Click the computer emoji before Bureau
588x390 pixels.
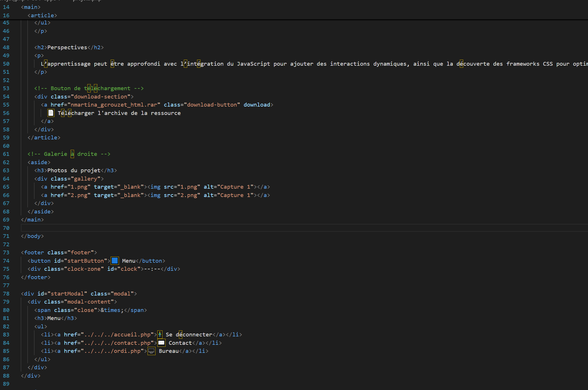tap(152, 351)
